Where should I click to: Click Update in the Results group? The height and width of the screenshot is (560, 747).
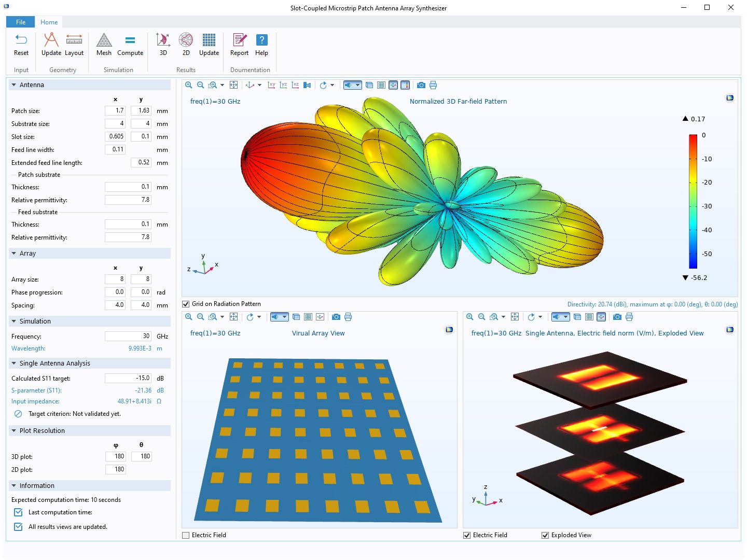[x=209, y=40]
